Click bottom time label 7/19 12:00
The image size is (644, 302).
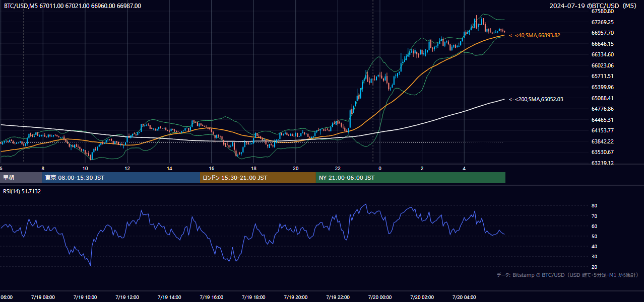click(x=127, y=297)
